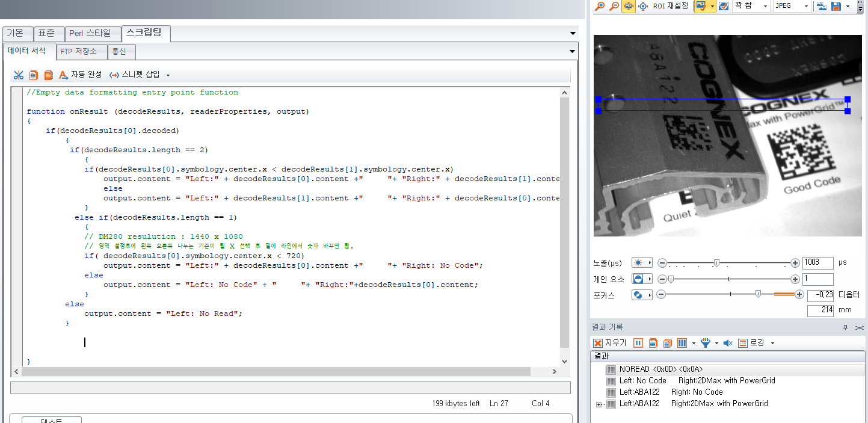Pin the 결과 기록 panel

[845, 327]
